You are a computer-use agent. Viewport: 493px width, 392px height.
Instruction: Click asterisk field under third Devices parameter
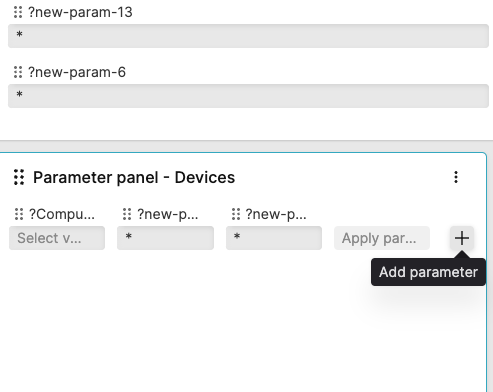[x=274, y=238]
